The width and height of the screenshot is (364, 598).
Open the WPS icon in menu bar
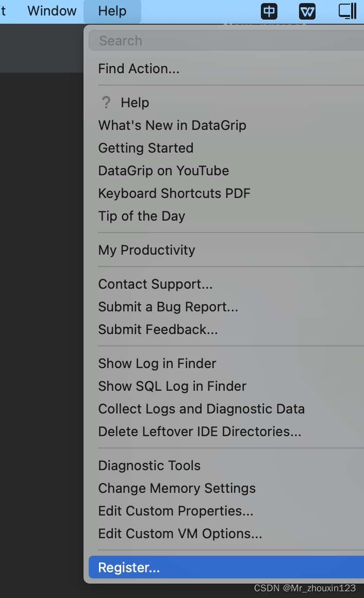[x=307, y=11]
